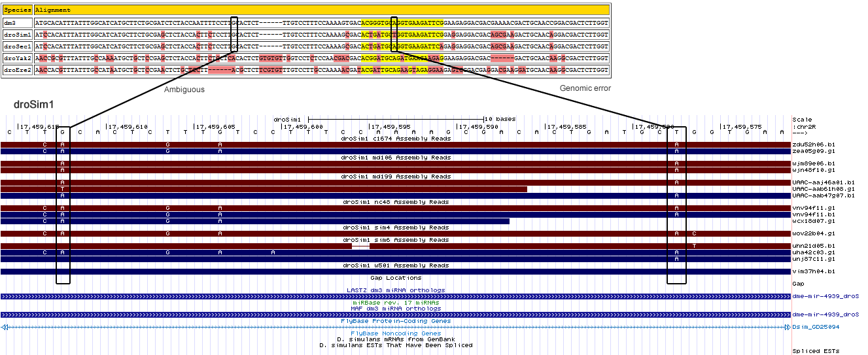
Task: Click the miRBase rev. 17 miRNAs track title
Action: pyautogui.click(x=395, y=303)
